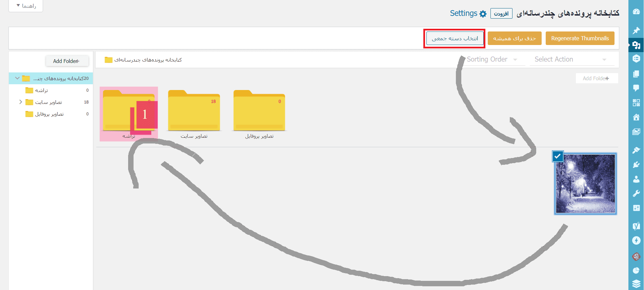Collapse the root media library tree node
This screenshot has height=290, width=644.
coord(17,78)
